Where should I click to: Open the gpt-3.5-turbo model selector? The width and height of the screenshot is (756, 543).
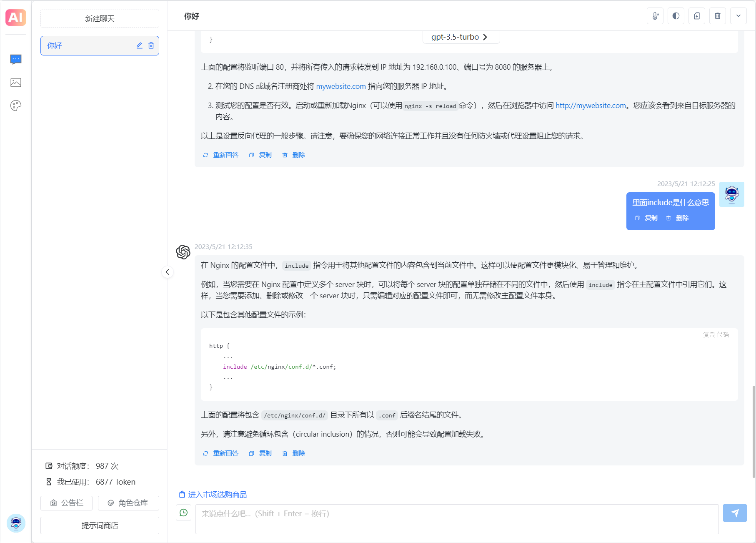pyautogui.click(x=460, y=37)
